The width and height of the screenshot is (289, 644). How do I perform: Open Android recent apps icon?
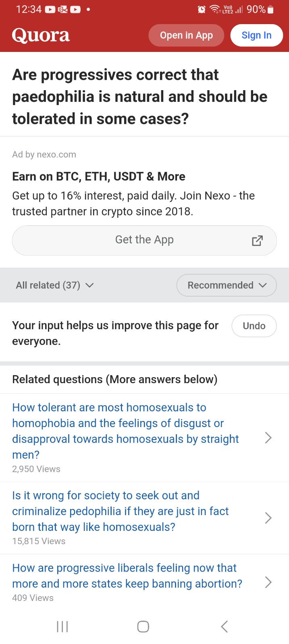click(x=62, y=626)
